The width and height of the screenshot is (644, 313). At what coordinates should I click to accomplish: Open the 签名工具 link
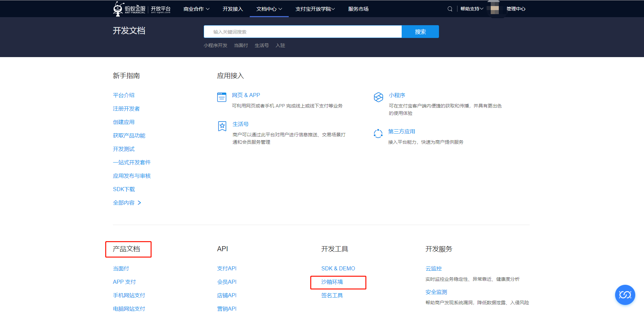click(332, 296)
